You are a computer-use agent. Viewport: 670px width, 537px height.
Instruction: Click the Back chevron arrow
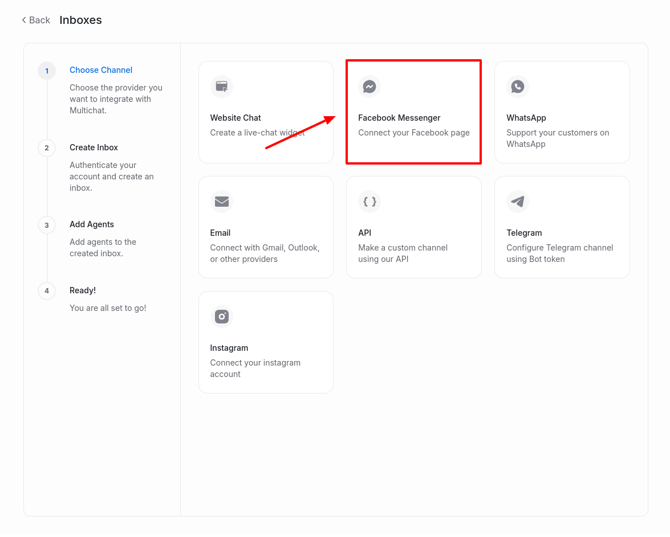point(24,20)
